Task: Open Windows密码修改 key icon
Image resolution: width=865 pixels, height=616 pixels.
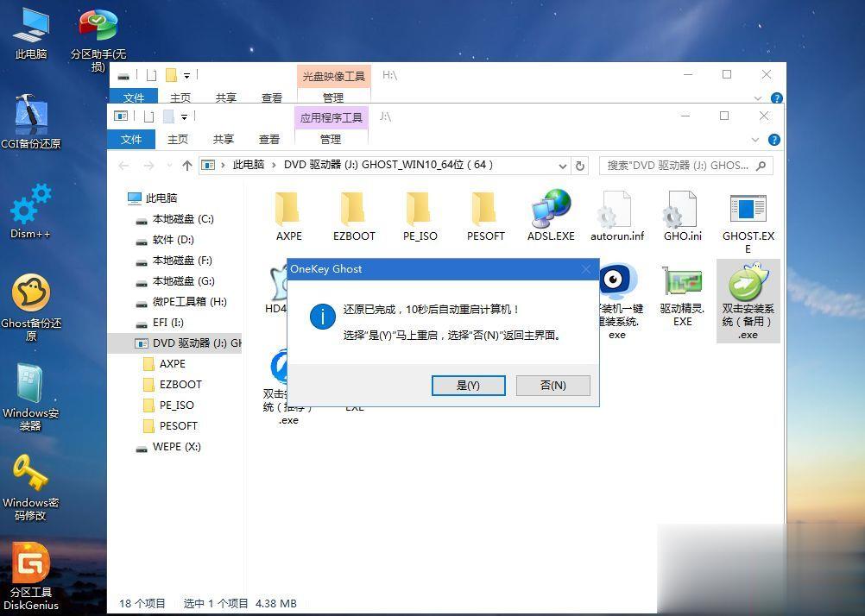Action: [x=31, y=487]
